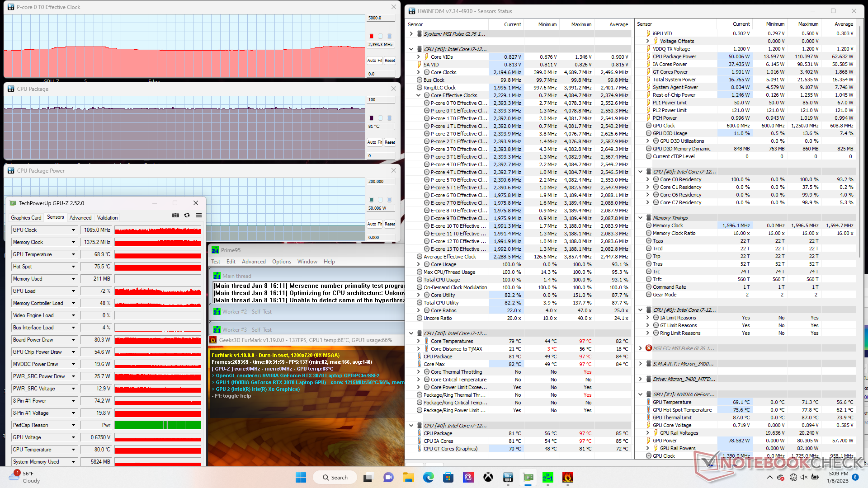
Task: Click Auto Fit in P-core clock graph
Action: coord(374,60)
